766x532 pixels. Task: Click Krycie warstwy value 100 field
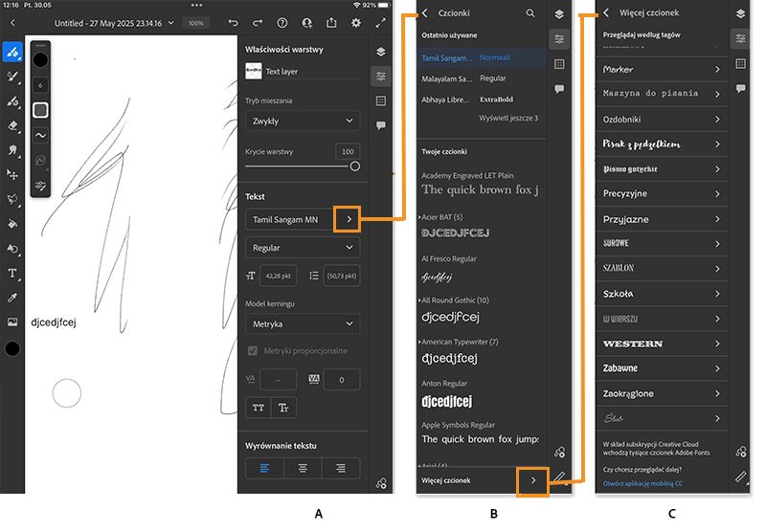(348, 152)
